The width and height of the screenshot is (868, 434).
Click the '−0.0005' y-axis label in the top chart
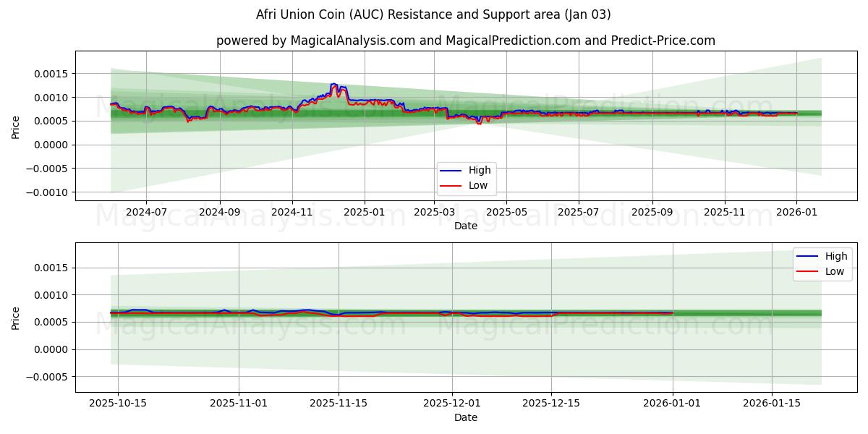click(48, 169)
